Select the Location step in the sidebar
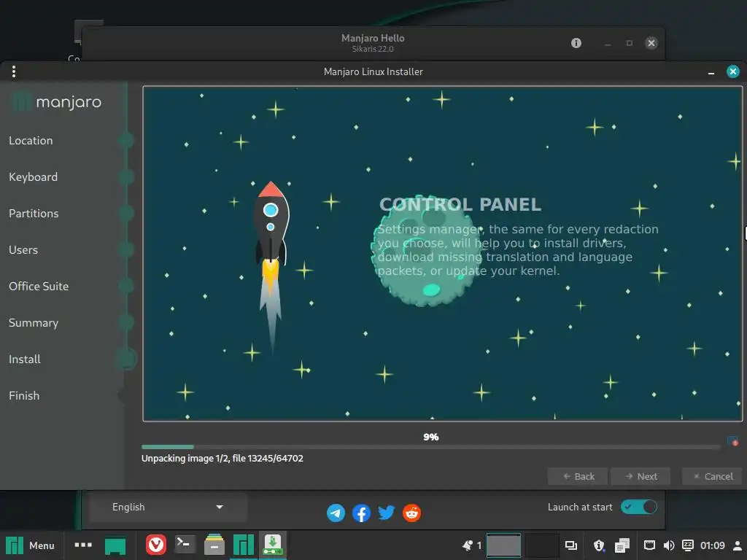The height and width of the screenshot is (560, 747). [31, 141]
